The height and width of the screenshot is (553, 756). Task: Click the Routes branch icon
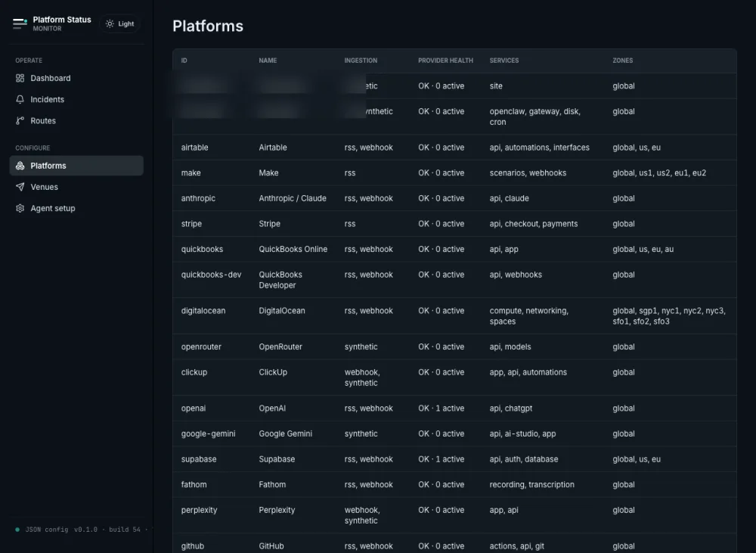tap(20, 120)
